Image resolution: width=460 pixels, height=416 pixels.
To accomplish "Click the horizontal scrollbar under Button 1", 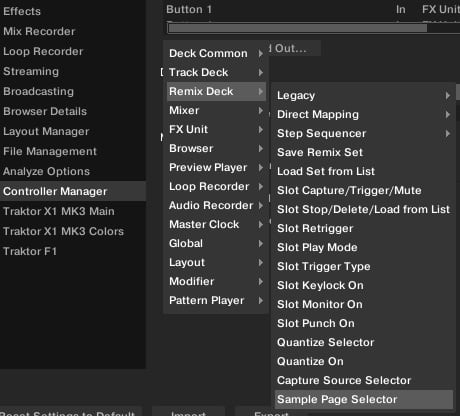I will (x=298, y=28).
